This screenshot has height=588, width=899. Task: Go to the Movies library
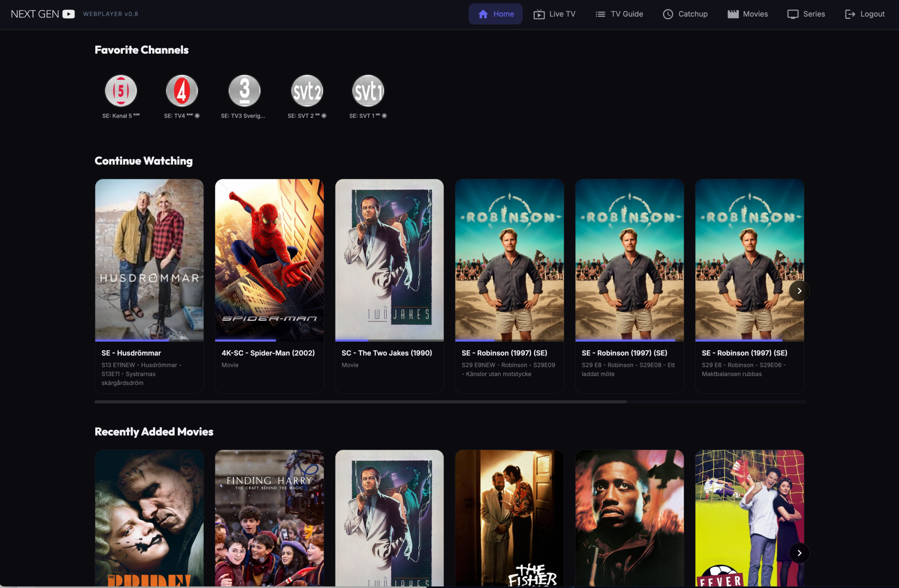pos(748,14)
